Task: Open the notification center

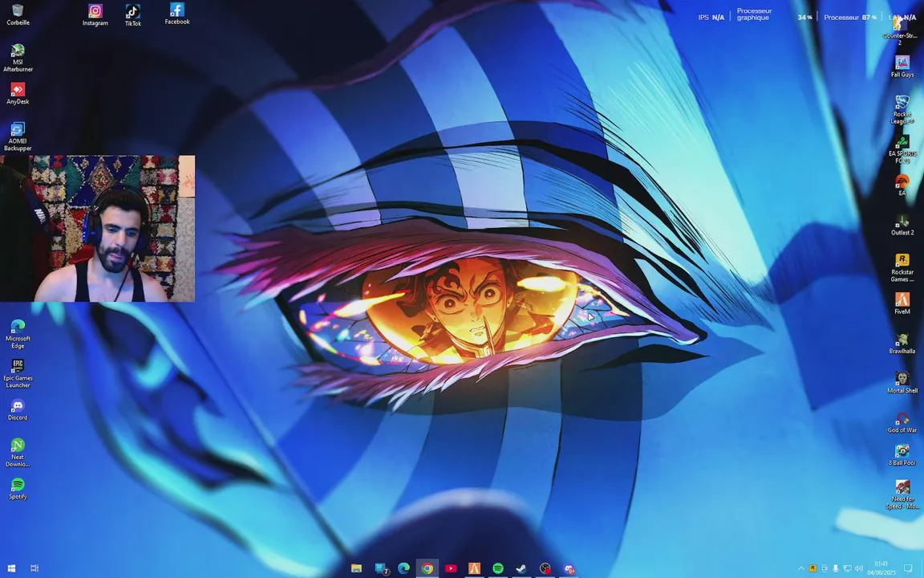Action: 908,568
